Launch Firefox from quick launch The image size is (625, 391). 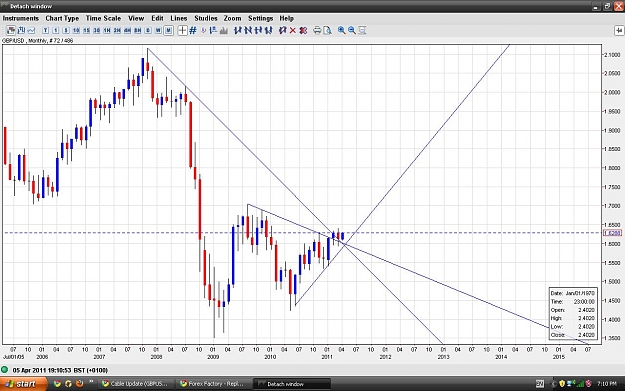(x=79, y=384)
